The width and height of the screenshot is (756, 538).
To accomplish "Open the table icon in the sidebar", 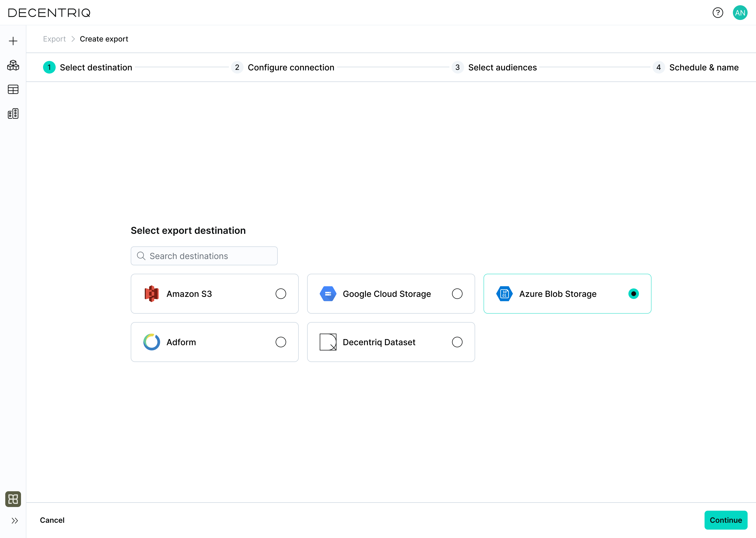I will click(x=13, y=89).
